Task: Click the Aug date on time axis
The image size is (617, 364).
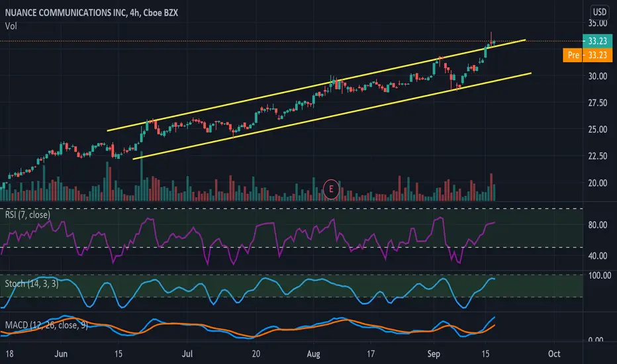Action: click(314, 354)
